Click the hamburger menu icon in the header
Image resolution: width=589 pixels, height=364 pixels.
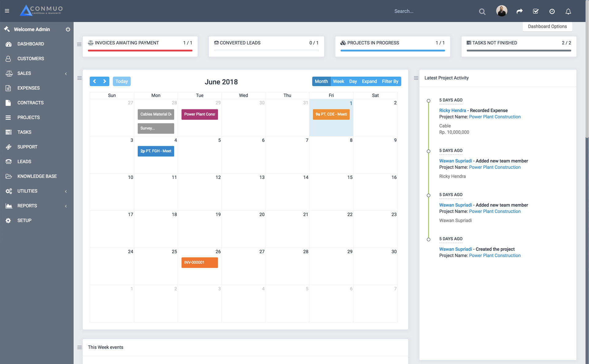point(7,11)
